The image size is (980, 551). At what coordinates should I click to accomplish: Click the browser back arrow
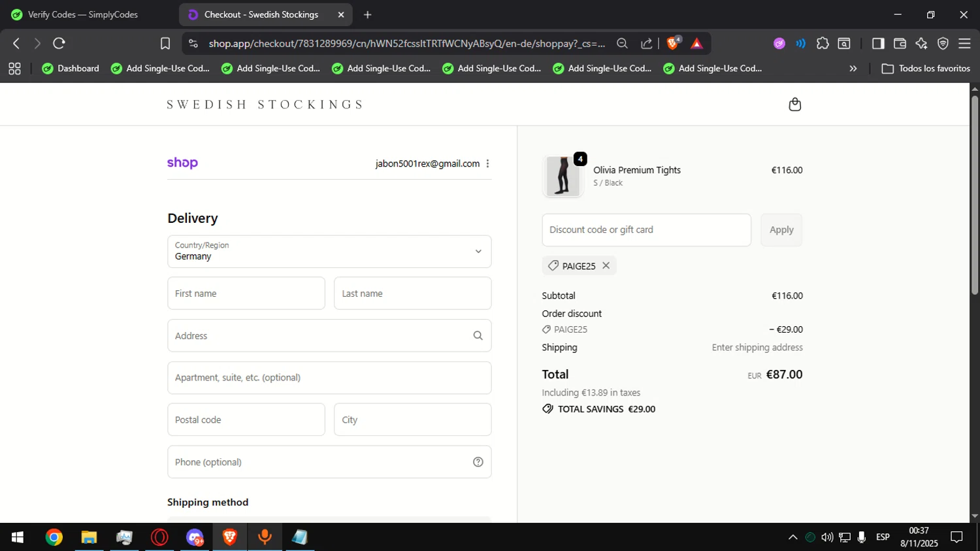coord(16,43)
